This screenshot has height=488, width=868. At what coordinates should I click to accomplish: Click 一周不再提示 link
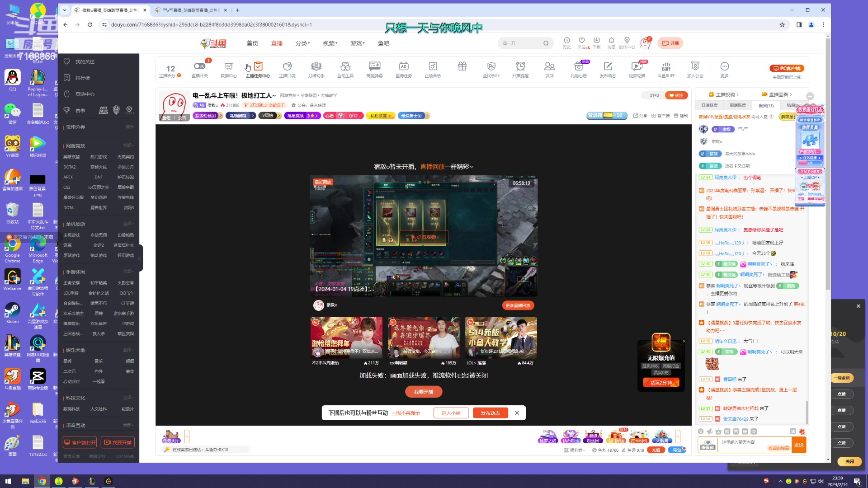pos(406,413)
